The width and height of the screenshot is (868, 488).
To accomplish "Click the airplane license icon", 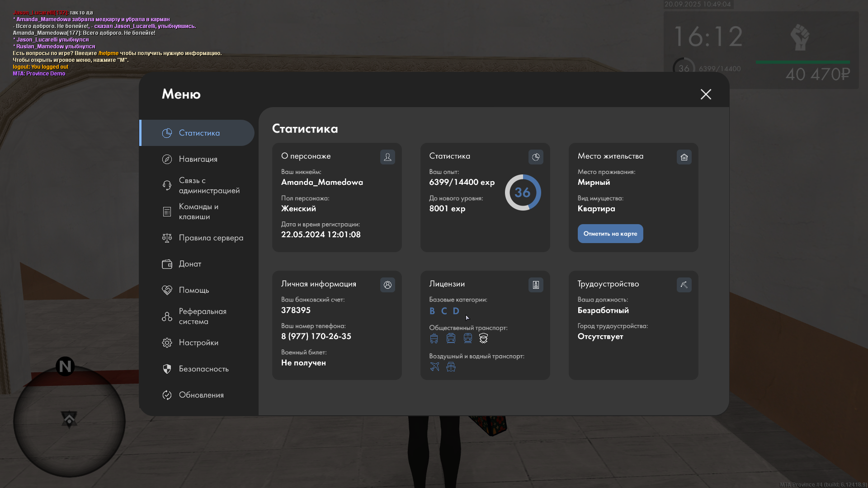I will (434, 366).
